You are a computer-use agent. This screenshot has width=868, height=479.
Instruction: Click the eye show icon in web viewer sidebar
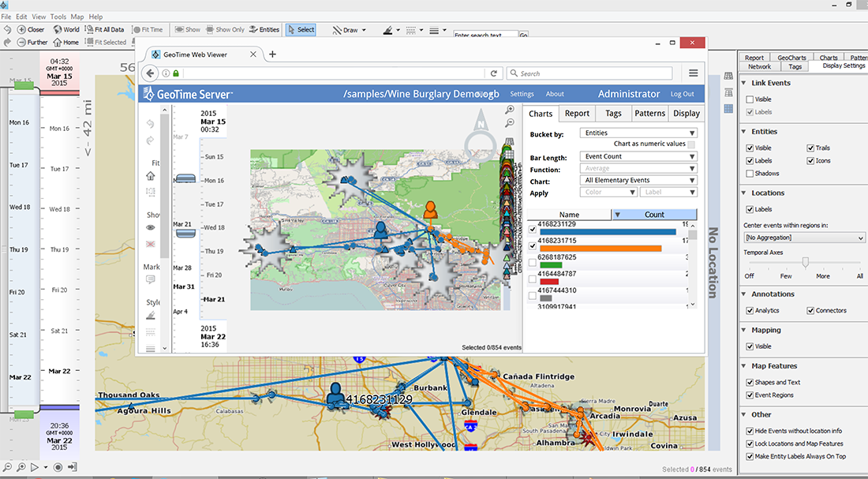tap(151, 227)
